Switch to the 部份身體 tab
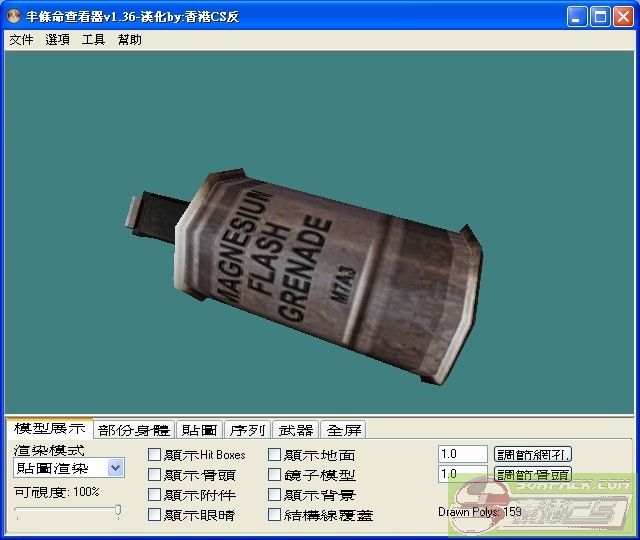 coord(134,430)
